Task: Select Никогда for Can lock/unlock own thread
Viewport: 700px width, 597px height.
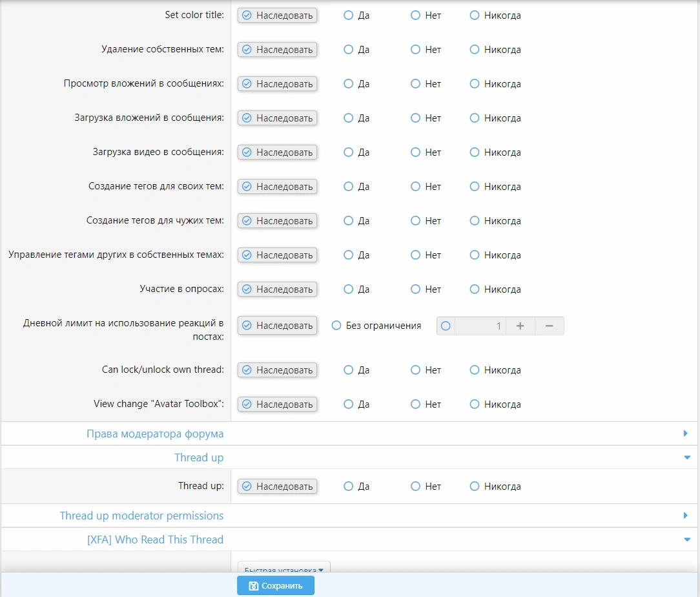Action: click(x=475, y=370)
